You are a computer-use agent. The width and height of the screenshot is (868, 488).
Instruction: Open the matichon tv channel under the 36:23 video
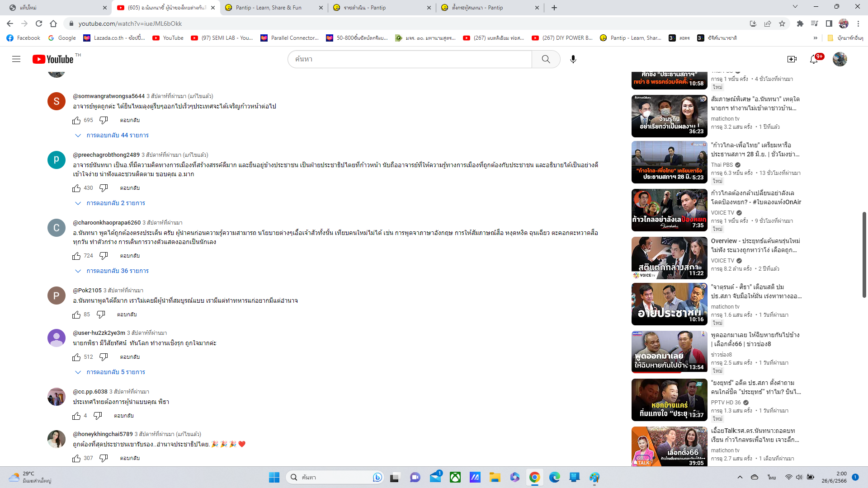(x=725, y=119)
